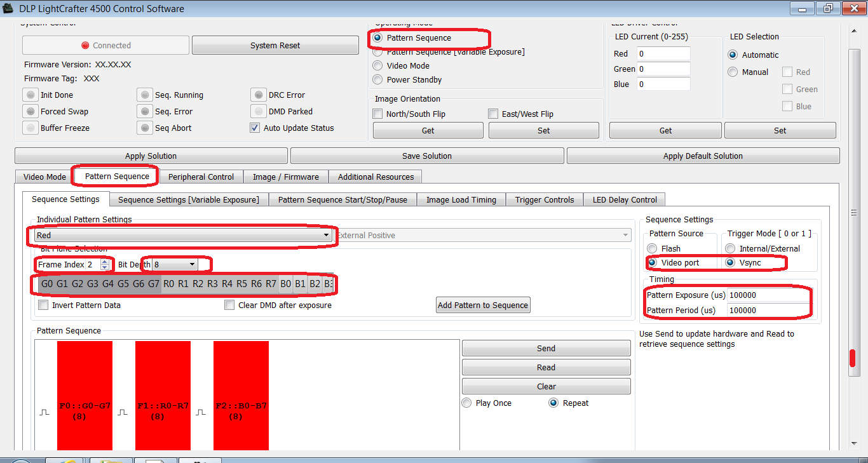The image size is (868, 463).
Task: Click the Green LED current field
Action: click(663, 69)
